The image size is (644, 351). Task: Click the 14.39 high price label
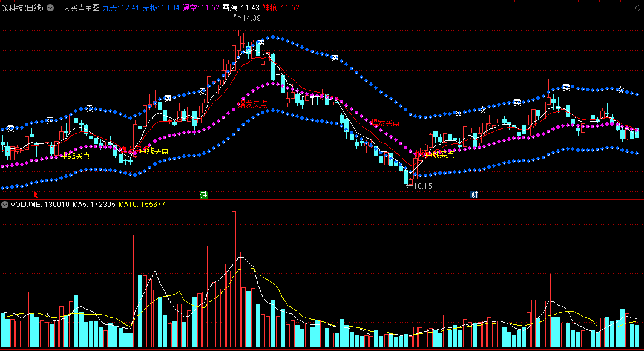(251, 18)
